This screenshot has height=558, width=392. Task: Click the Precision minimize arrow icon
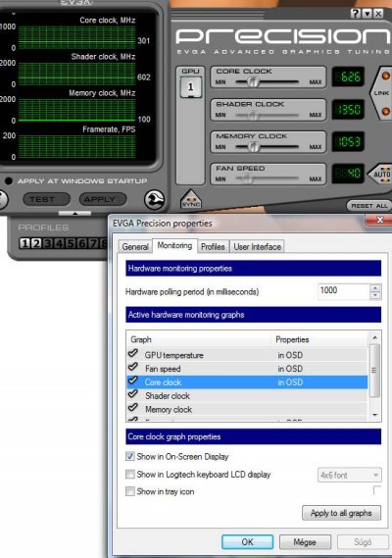click(x=367, y=14)
